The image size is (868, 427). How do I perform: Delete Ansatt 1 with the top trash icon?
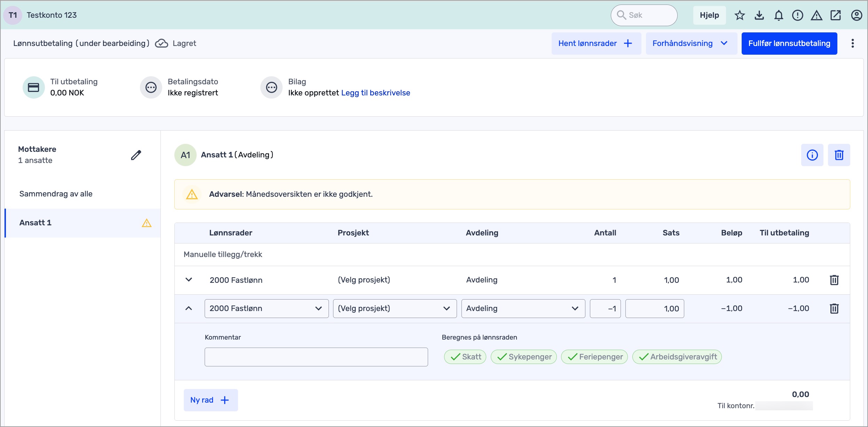[839, 155]
